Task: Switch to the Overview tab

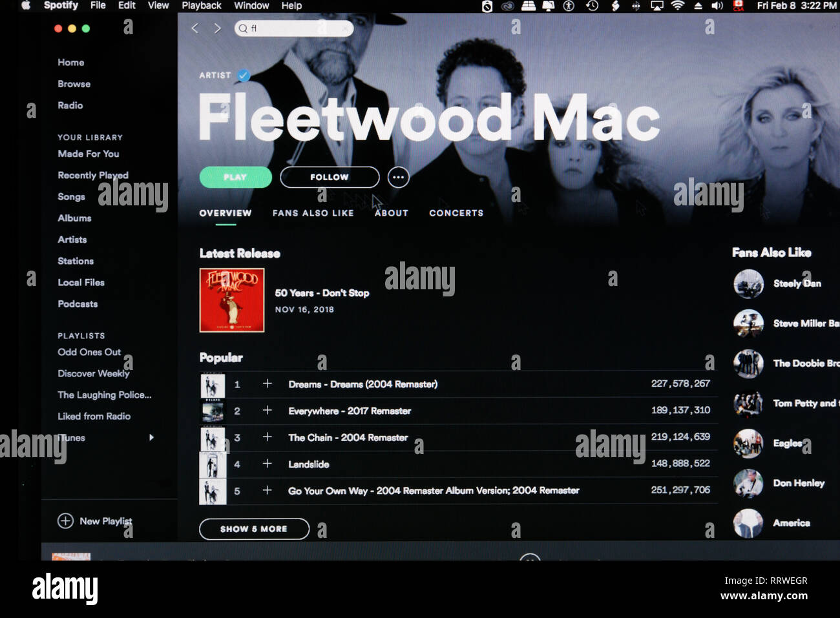Action: [x=226, y=213]
